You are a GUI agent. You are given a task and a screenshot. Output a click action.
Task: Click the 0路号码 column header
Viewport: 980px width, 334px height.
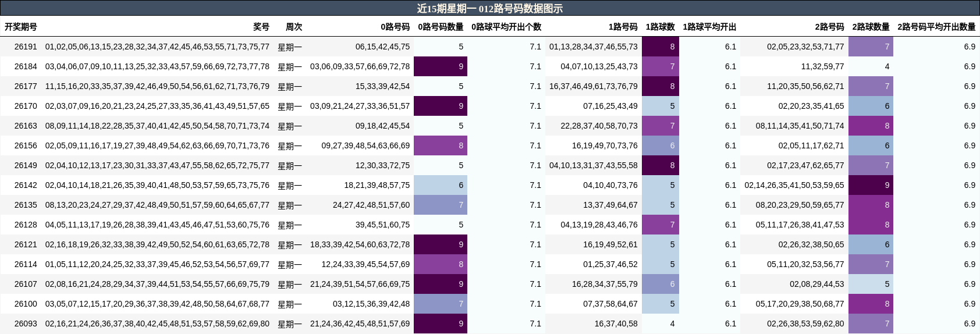395,27
